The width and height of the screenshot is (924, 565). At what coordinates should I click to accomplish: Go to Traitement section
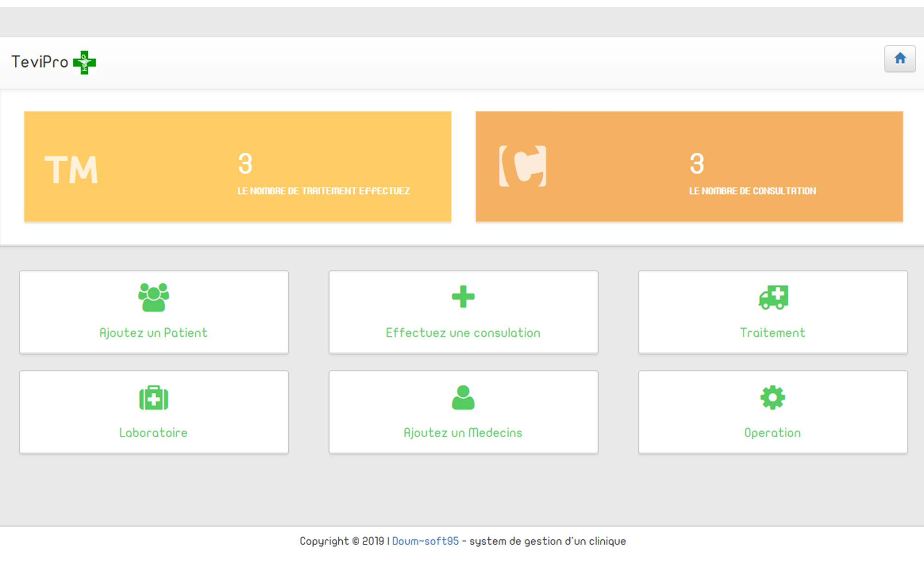tap(772, 333)
